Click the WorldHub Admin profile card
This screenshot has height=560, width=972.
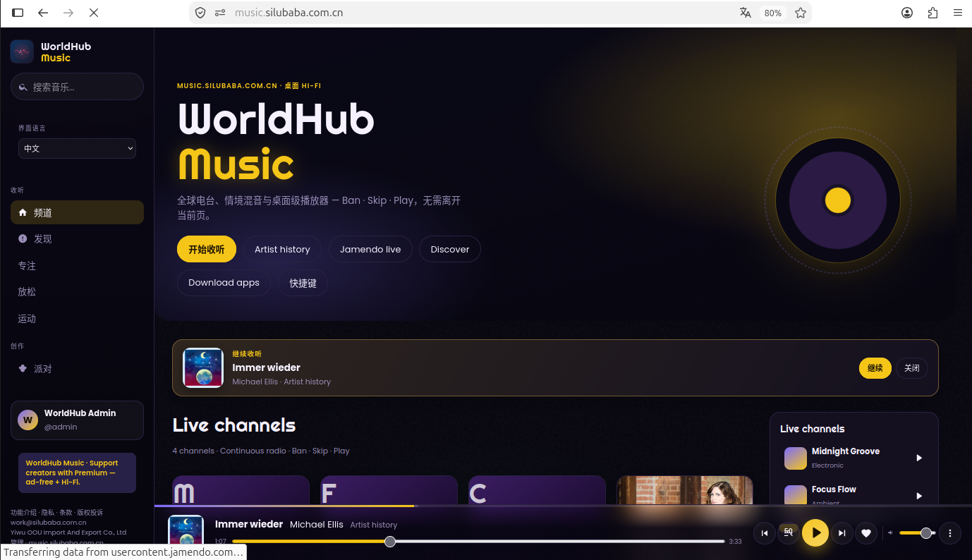pyautogui.click(x=77, y=420)
